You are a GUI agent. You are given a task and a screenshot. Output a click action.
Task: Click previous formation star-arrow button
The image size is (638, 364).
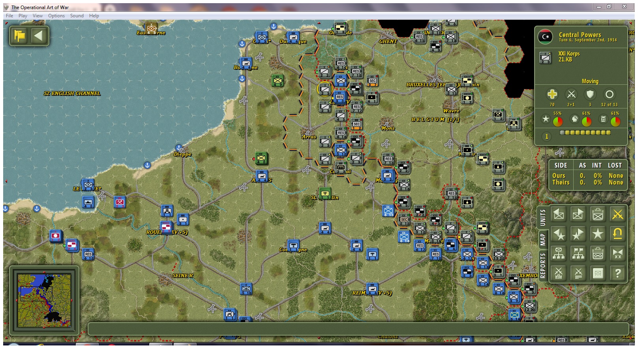coord(559,234)
